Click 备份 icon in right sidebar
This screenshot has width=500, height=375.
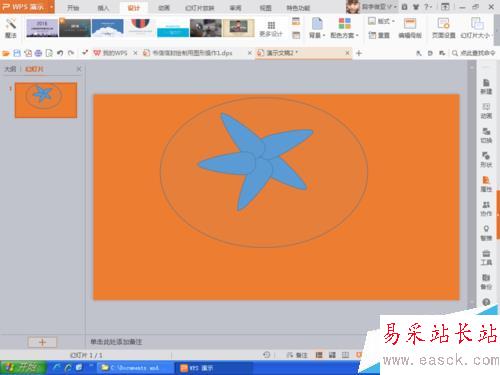coord(486,282)
